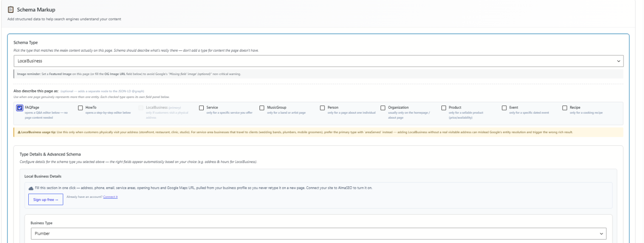Click the Sign up free button
Image resolution: width=644 pixels, height=243 pixels.
point(46,199)
